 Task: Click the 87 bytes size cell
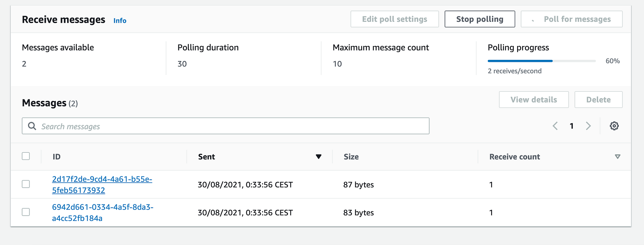358,185
